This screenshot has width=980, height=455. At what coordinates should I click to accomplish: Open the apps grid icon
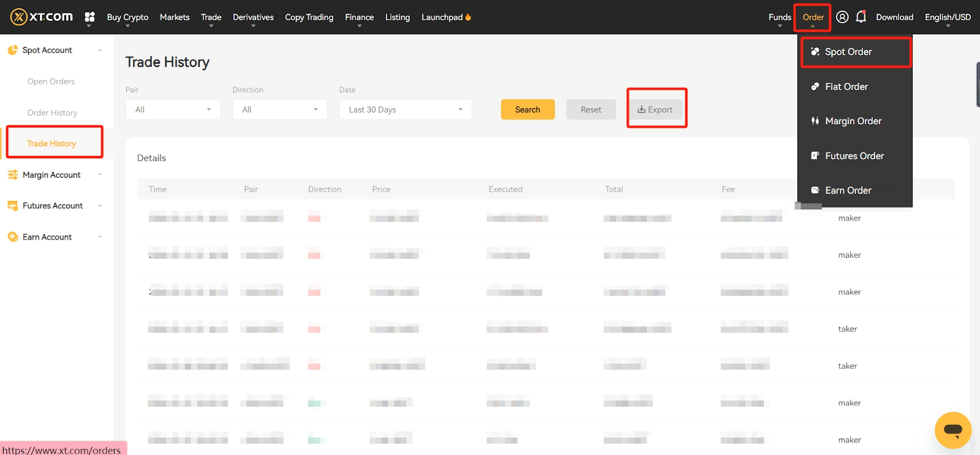point(89,17)
